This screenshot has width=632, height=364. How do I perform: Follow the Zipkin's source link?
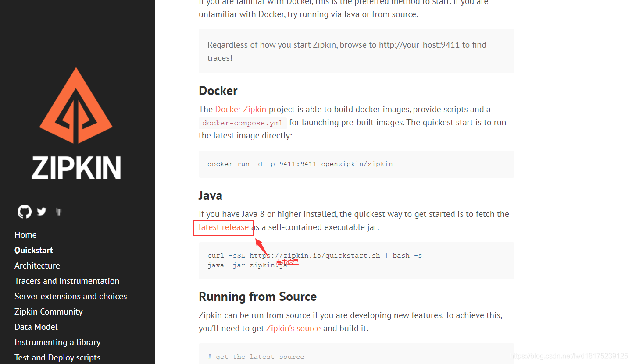[x=293, y=328]
